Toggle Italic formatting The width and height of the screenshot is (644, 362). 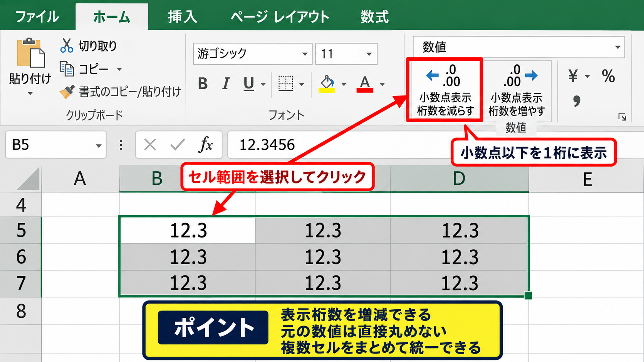pos(226,83)
